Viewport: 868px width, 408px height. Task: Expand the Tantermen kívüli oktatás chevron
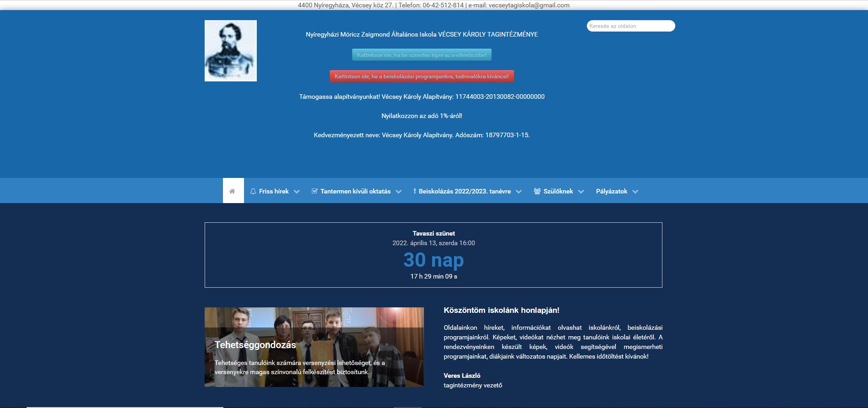(398, 192)
